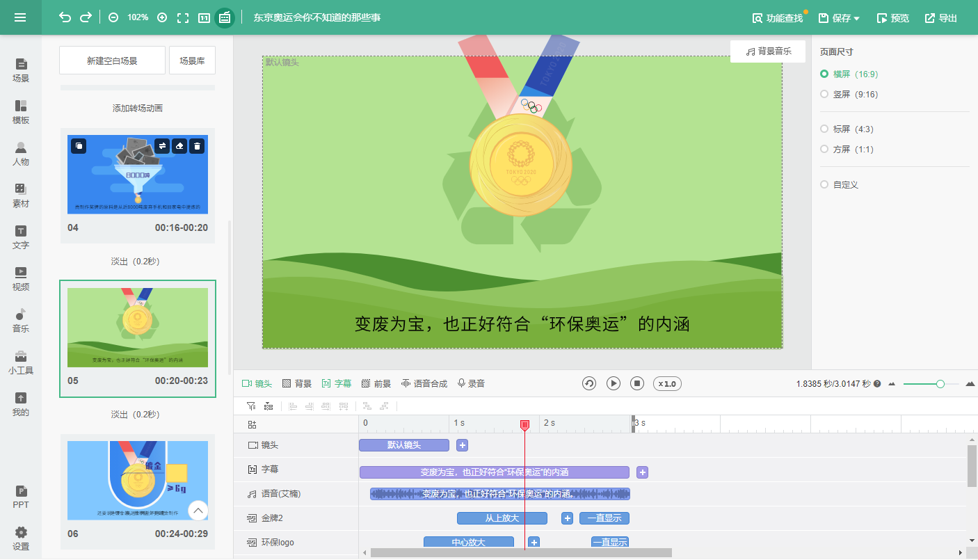Click 新建空白场景 button

pos(112,61)
